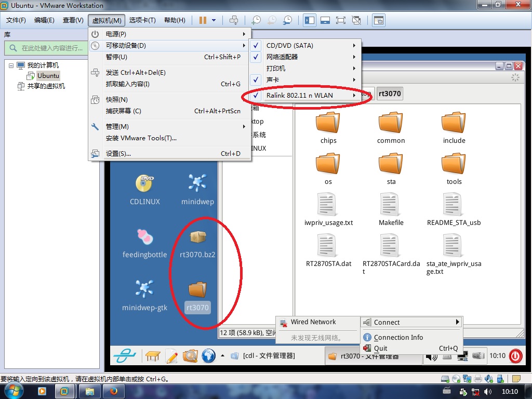Viewport: 532px width, 399px height.
Task: Enter full screen mode from the toolbar
Action: tap(341, 20)
